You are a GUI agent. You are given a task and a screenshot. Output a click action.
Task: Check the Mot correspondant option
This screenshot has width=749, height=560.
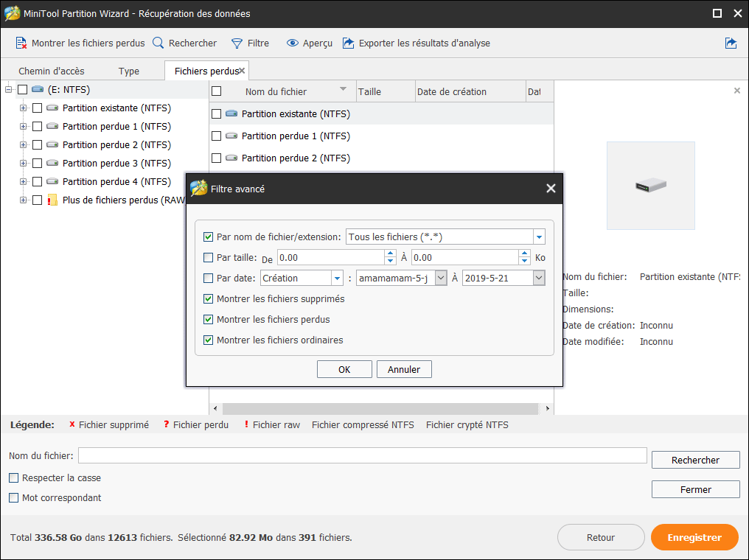coord(14,498)
